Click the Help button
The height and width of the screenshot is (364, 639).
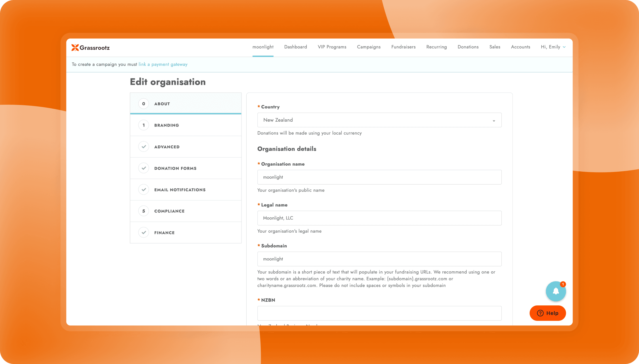pos(547,313)
